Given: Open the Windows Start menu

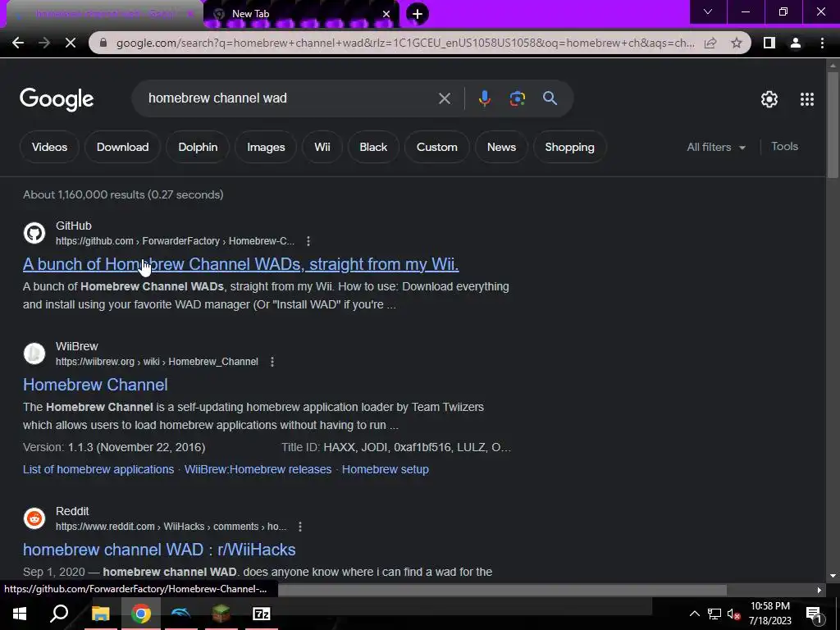Looking at the screenshot, I should pyautogui.click(x=20, y=614).
